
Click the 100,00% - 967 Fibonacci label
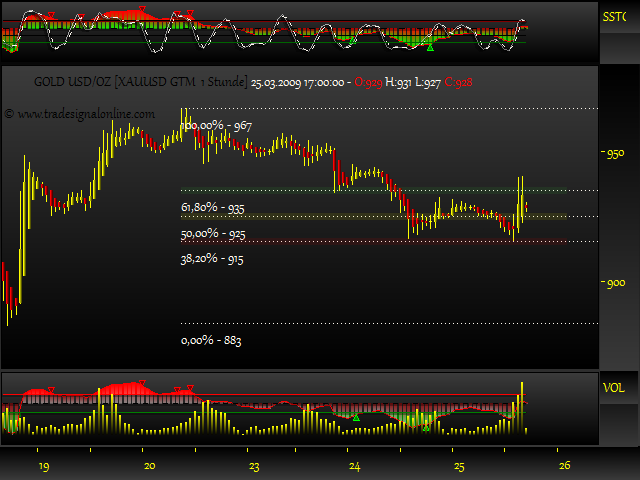click(x=216, y=124)
